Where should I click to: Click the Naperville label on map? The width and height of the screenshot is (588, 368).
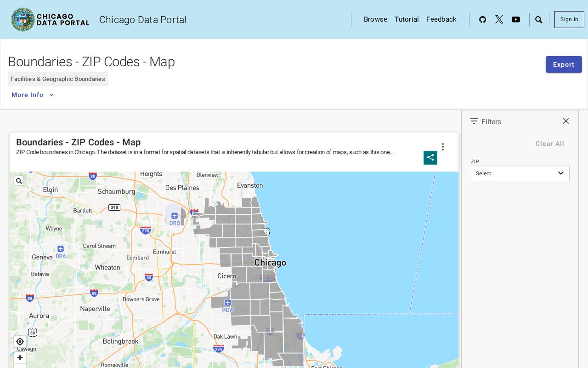click(x=95, y=309)
